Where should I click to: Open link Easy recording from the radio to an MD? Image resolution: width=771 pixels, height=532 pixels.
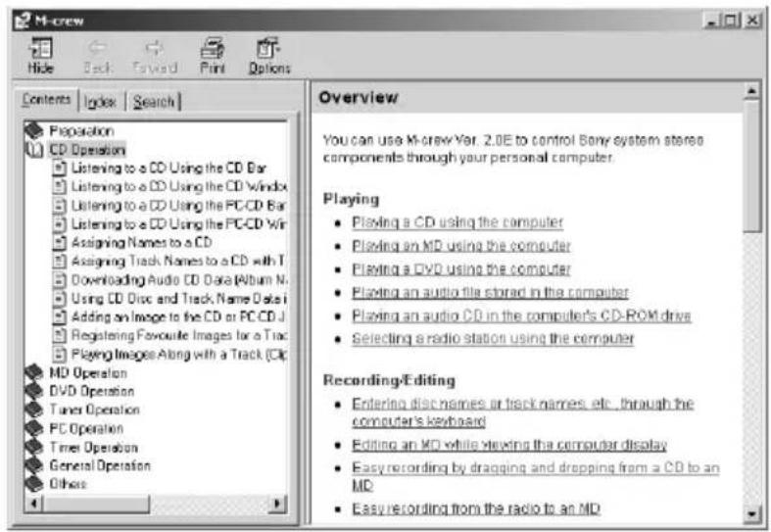coord(476,508)
